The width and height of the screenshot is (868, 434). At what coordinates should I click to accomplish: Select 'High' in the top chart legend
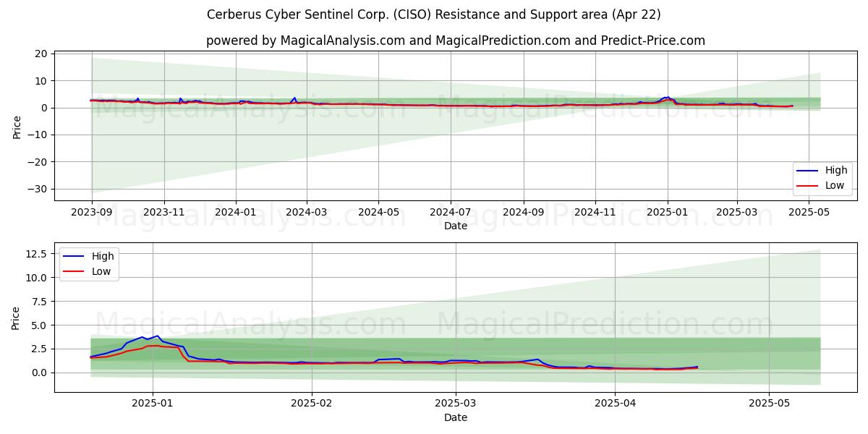tap(836, 171)
